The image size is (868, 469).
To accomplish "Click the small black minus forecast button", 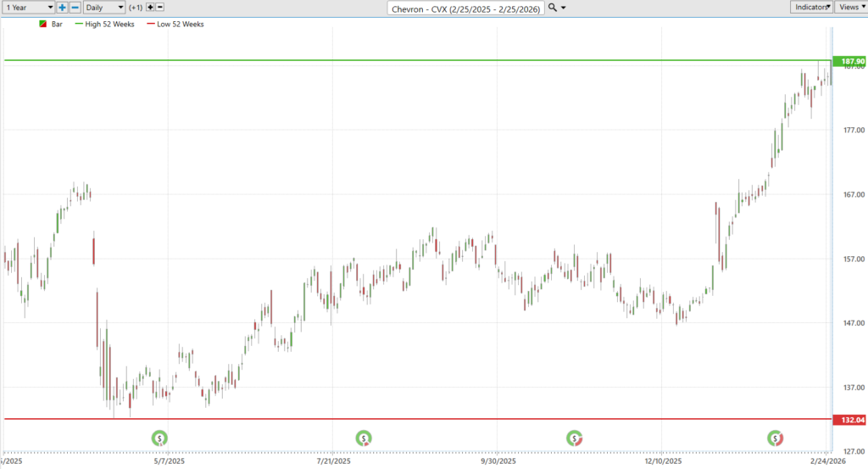I will (161, 7).
